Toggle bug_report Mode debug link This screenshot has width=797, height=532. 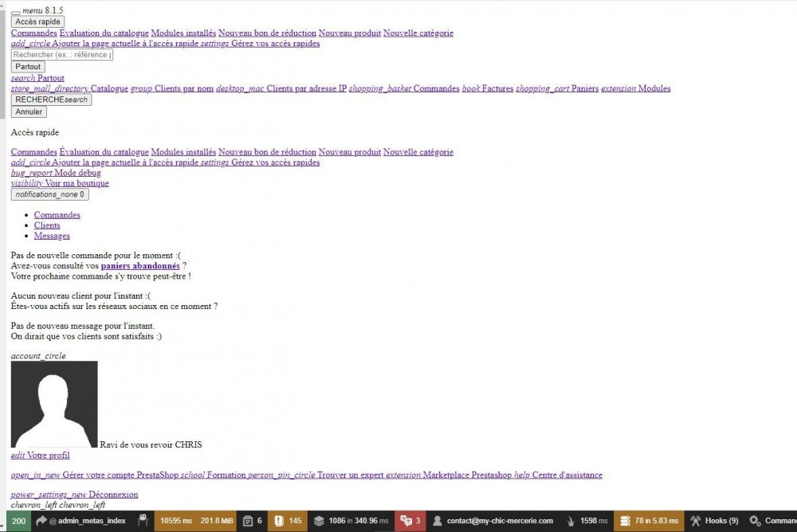(56, 173)
